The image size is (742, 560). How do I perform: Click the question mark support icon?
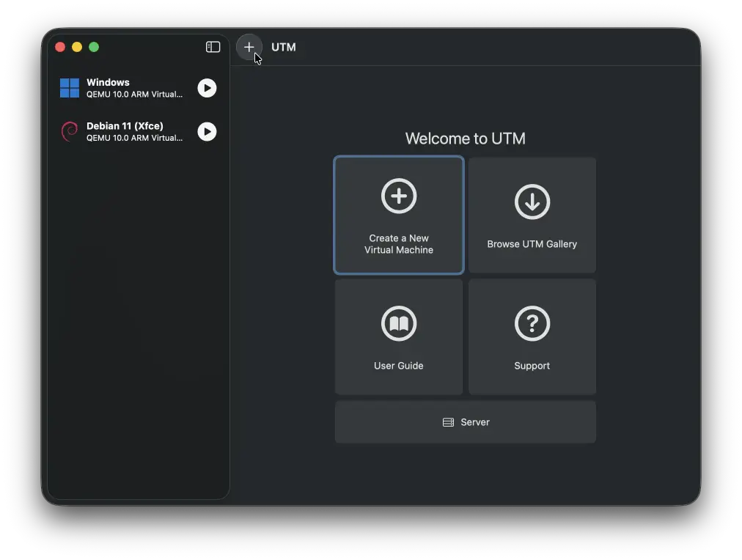click(532, 323)
